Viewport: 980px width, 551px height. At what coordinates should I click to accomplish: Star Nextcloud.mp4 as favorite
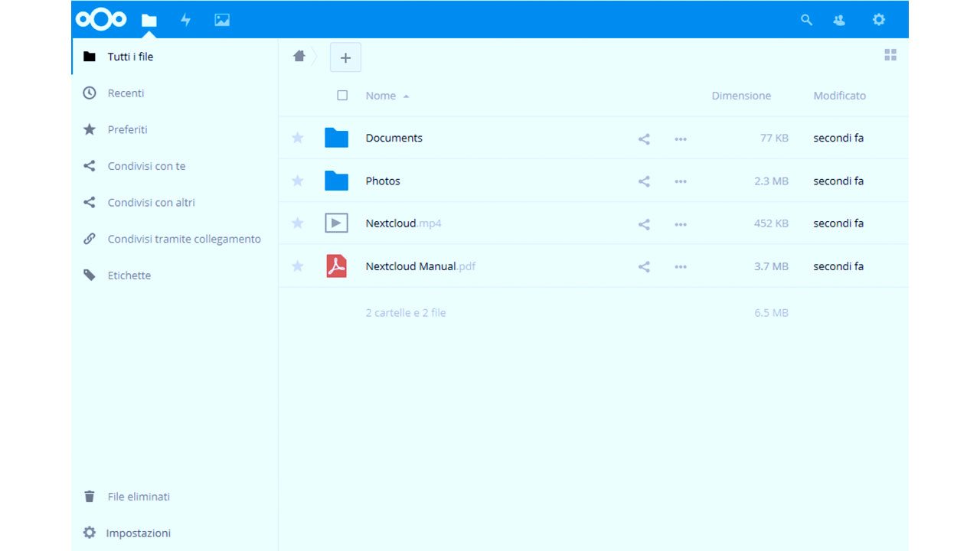(x=298, y=223)
